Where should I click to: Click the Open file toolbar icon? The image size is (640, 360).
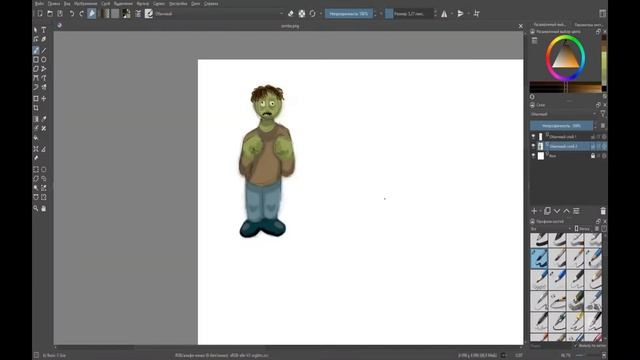(50, 13)
